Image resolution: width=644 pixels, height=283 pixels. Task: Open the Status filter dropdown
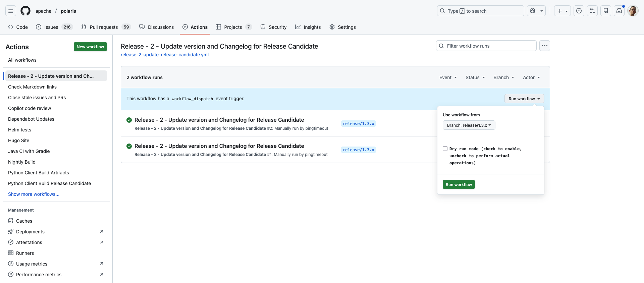[x=475, y=77]
